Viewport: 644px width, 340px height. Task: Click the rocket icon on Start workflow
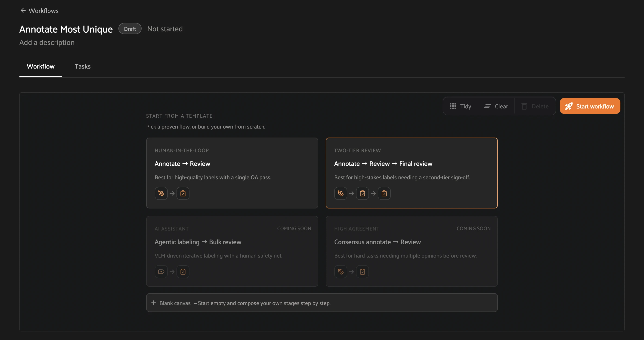pyautogui.click(x=569, y=106)
